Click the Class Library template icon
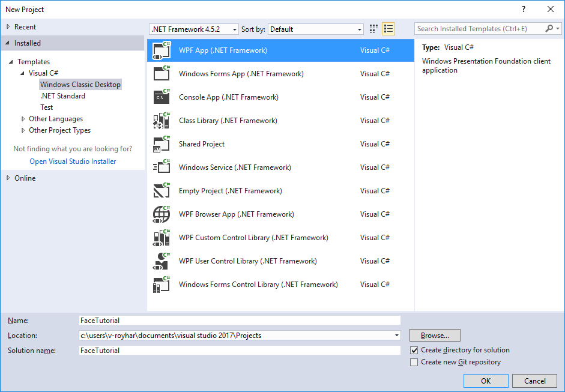 162,120
